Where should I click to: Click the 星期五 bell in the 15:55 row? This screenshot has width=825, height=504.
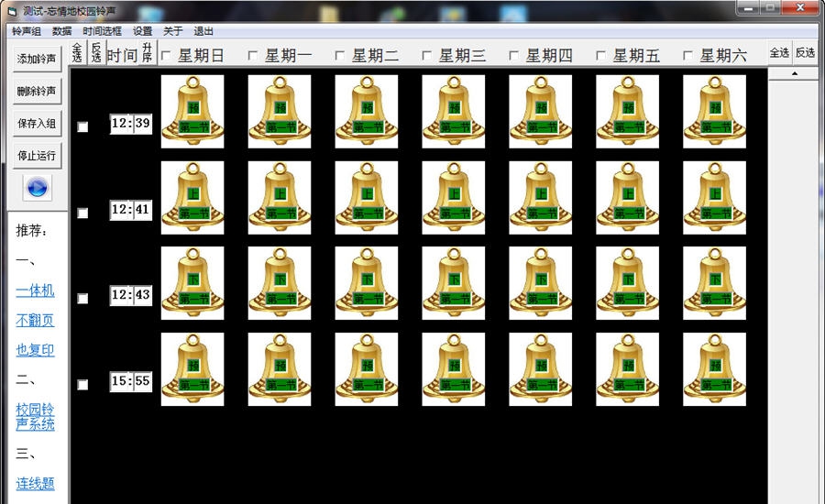tap(627, 369)
